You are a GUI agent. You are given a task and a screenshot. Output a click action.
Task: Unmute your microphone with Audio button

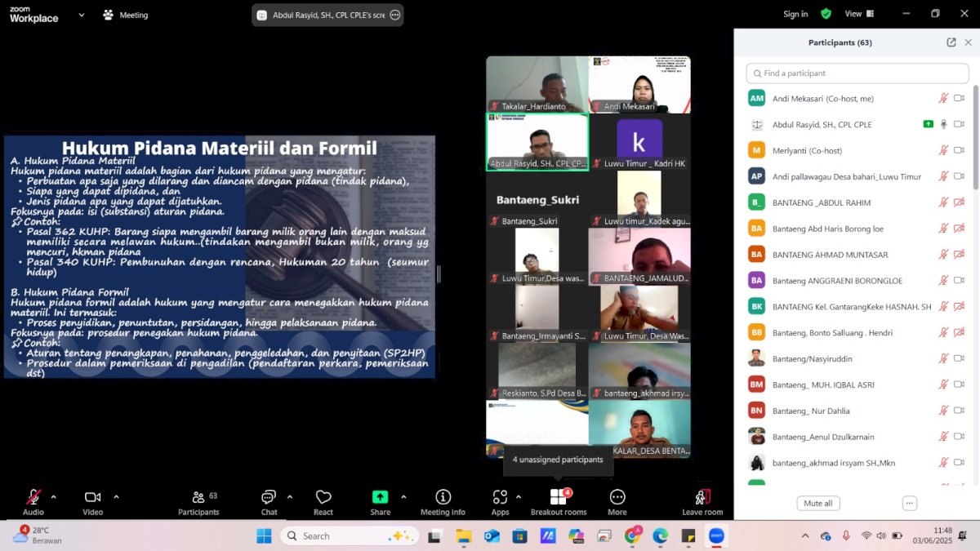tap(33, 498)
